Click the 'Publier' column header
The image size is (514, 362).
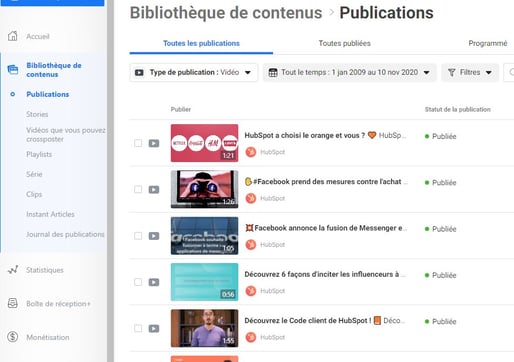181,109
